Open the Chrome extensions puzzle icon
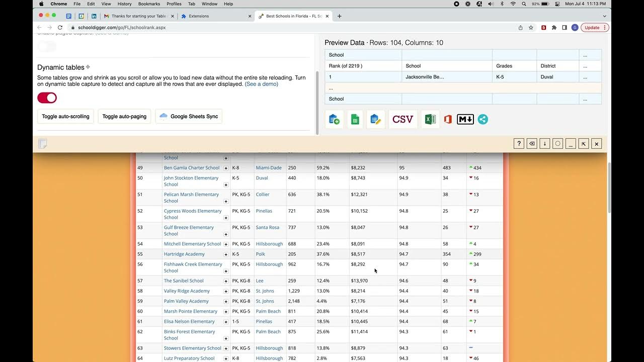The image size is (644, 362). point(554,28)
